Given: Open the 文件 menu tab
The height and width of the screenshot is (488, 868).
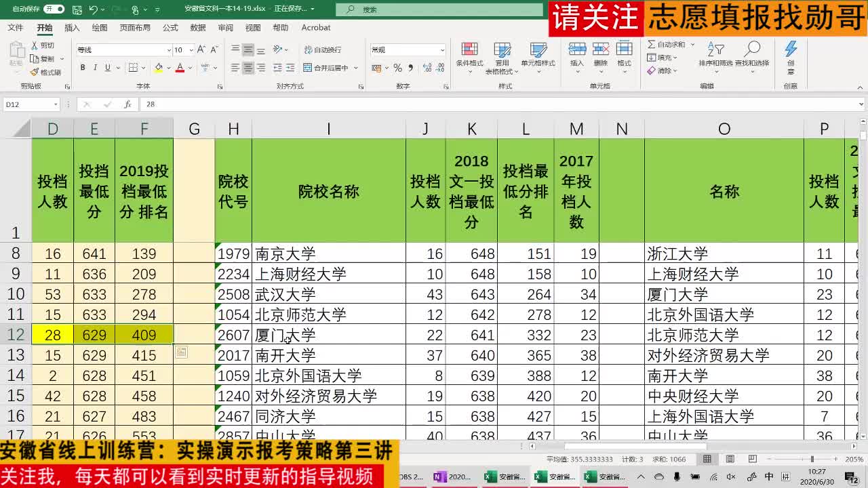Looking at the screenshot, I should tap(15, 28).
